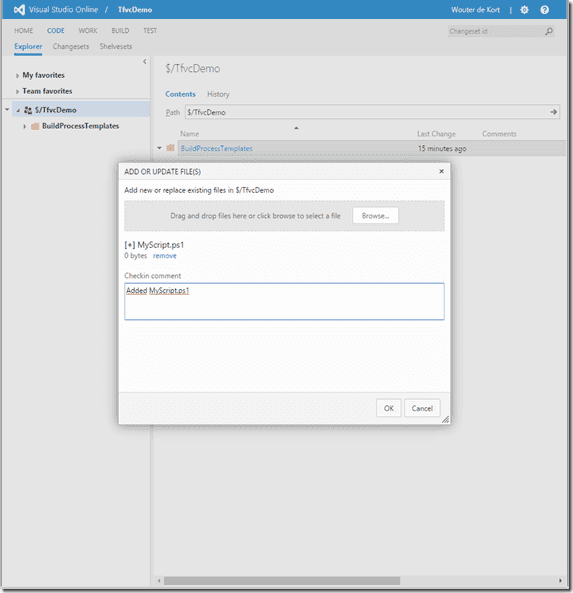Click the TfvcDemo project name in the header
The height and width of the screenshot is (593, 573).
[135, 10]
